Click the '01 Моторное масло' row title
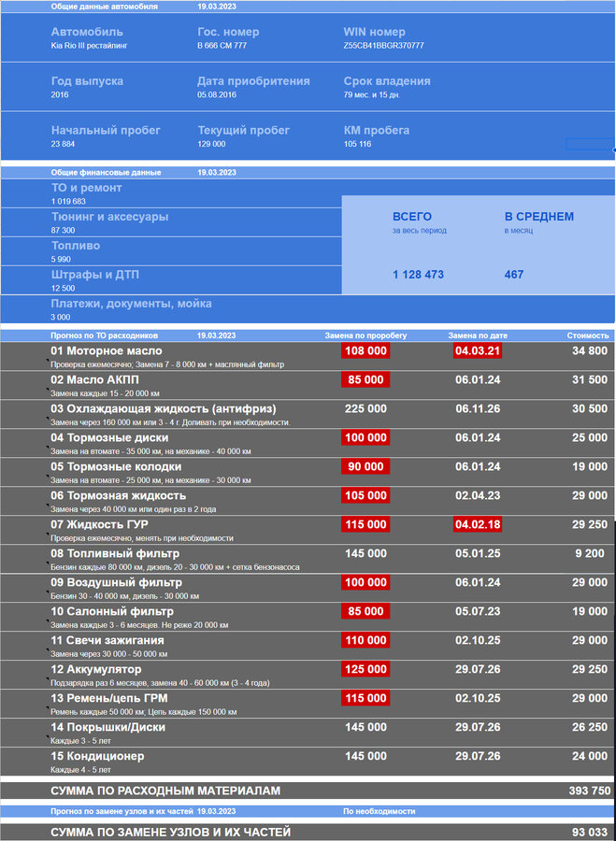This screenshot has width=616, height=841. coord(107,350)
